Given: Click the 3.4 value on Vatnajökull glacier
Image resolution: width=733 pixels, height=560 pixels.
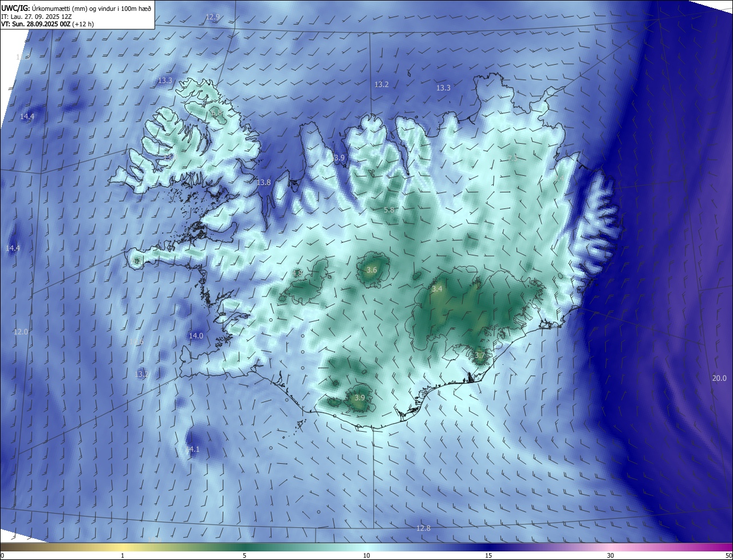Looking at the screenshot, I should 437,289.
